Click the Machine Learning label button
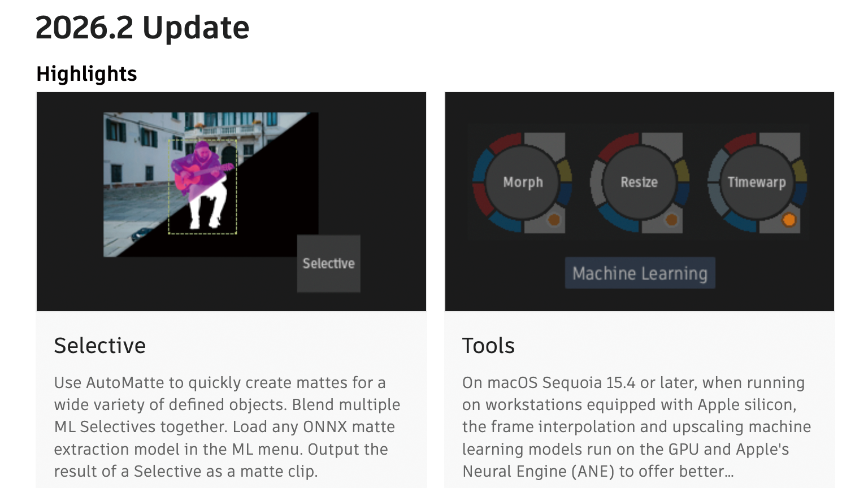868x488 pixels. (640, 273)
